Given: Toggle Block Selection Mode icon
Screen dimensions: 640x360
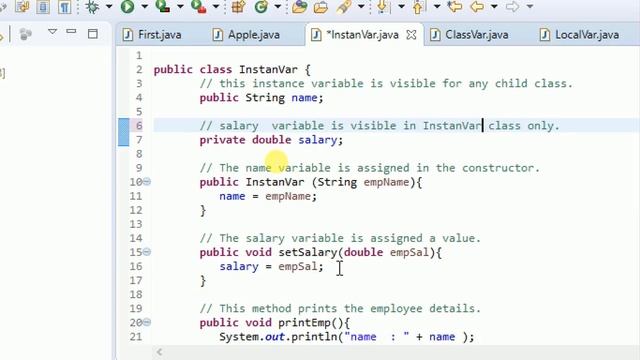Looking at the screenshot, I should [43, 7].
